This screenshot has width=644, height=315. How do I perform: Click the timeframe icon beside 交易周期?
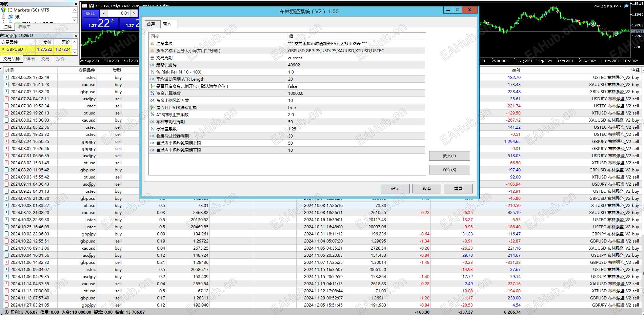(x=152, y=58)
